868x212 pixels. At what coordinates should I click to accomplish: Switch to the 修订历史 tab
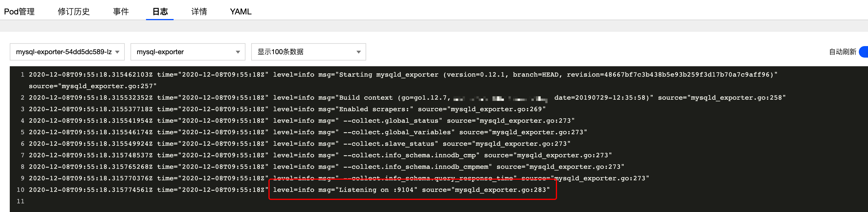(74, 12)
